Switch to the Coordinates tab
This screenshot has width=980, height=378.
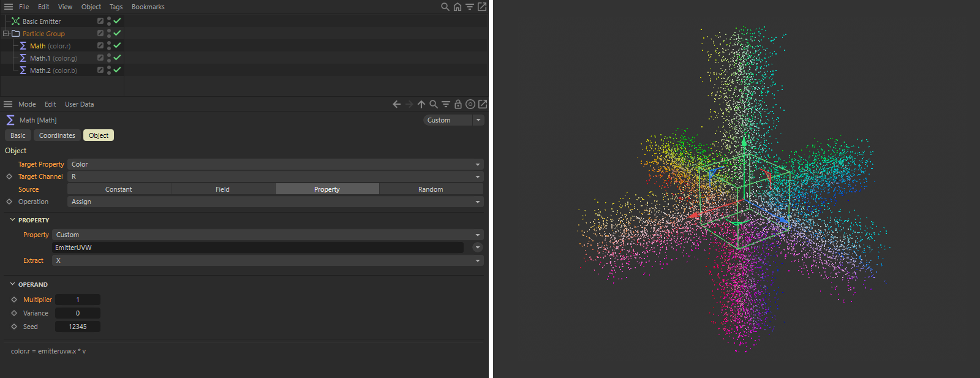tap(57, 135)
